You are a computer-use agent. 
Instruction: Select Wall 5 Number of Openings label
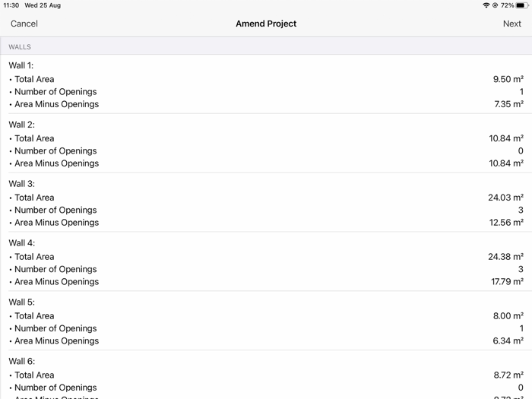(55, 328)
